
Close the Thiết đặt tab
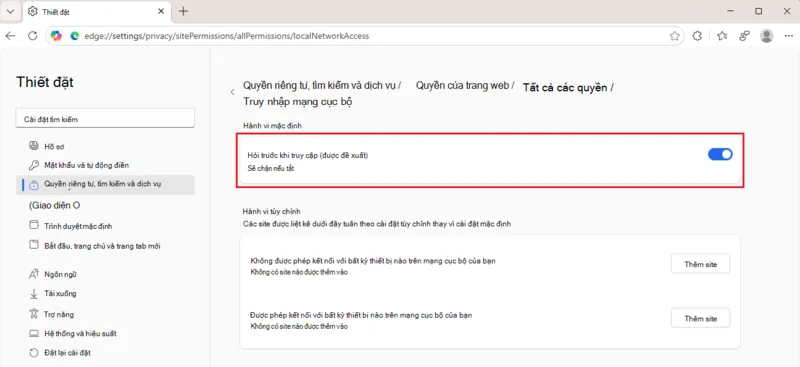click(x=161, y=11)
